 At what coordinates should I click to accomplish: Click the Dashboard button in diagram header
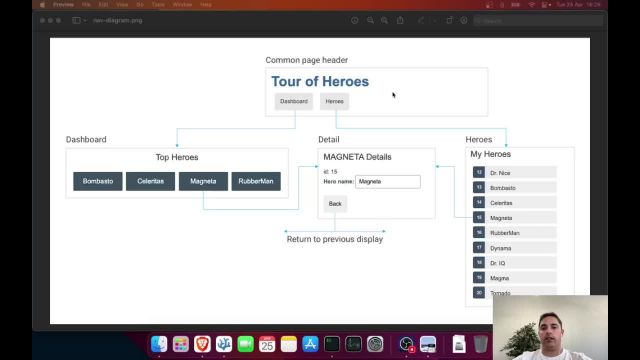(294, 101)
